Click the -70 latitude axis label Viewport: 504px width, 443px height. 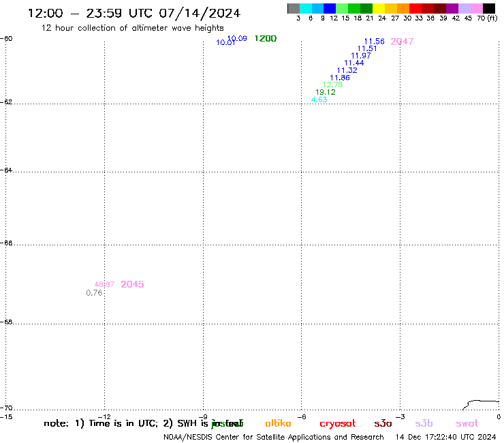(6, 408)
